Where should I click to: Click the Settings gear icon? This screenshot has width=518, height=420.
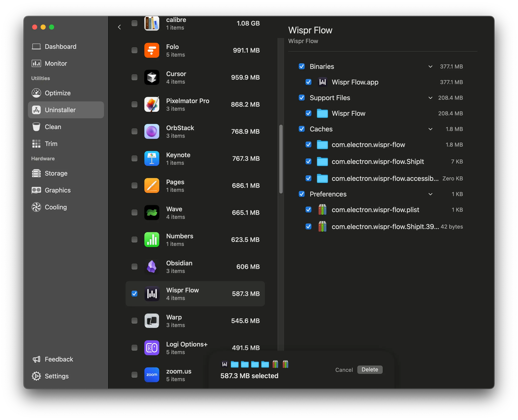click(x=36, y=376)
